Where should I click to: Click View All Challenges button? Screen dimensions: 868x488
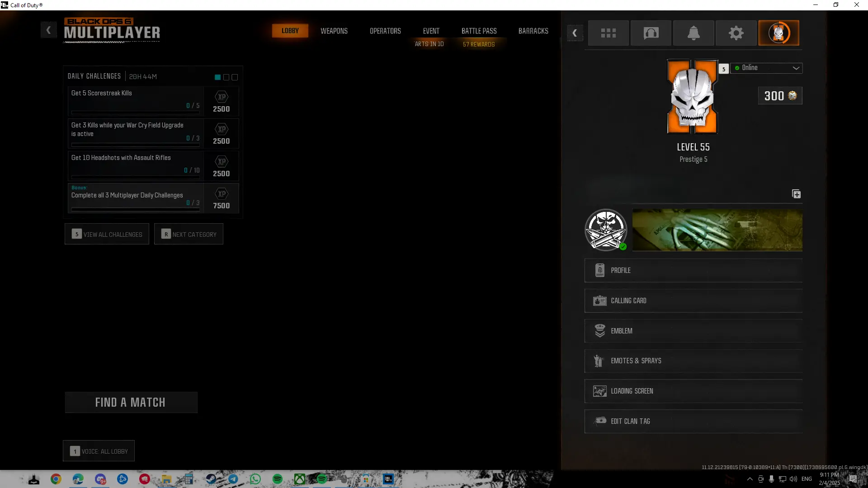click(x=107, y=234)
